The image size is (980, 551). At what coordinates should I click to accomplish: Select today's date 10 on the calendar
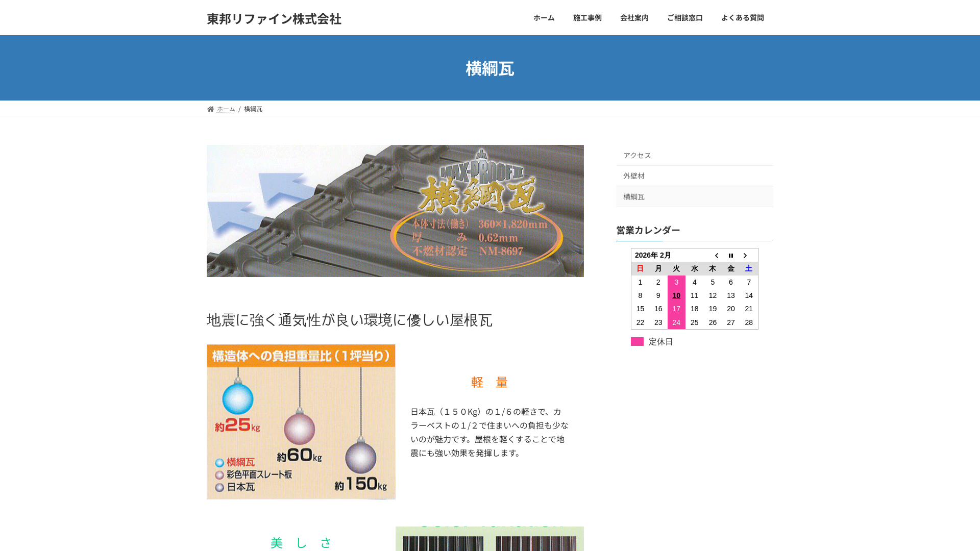pos(676,295)
